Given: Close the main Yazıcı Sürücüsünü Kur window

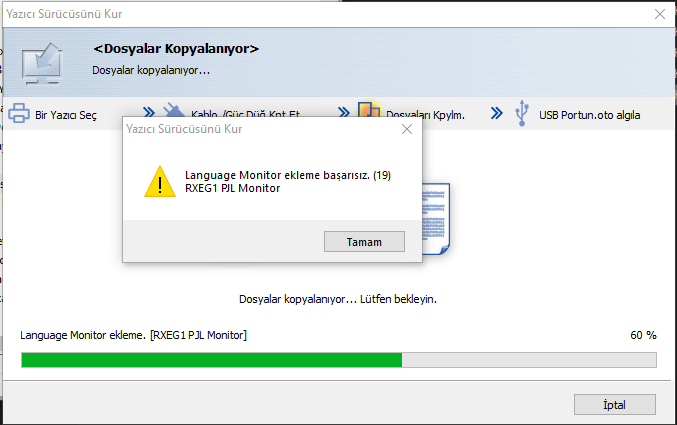Looking at the screenshot, I should (660, 14).
